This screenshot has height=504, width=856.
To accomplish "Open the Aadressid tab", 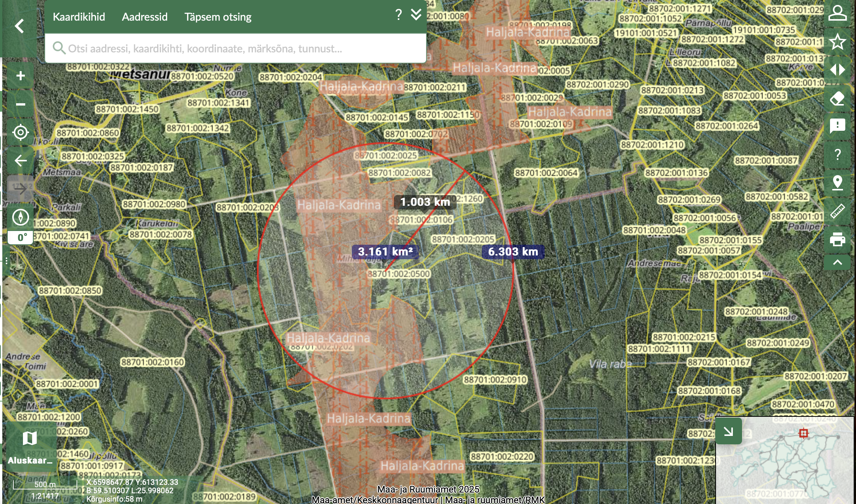I will pyautogui.click(x=145, y=17).
